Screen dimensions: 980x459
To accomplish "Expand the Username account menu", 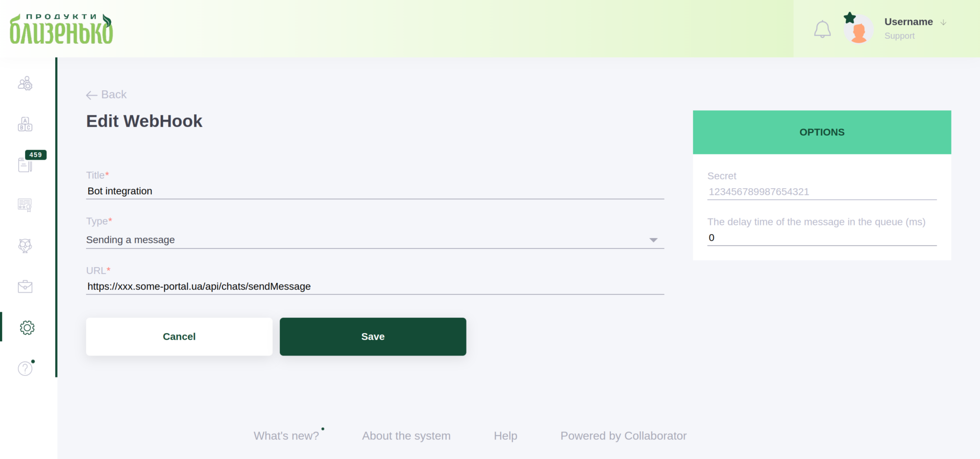I will click(915, 21).
